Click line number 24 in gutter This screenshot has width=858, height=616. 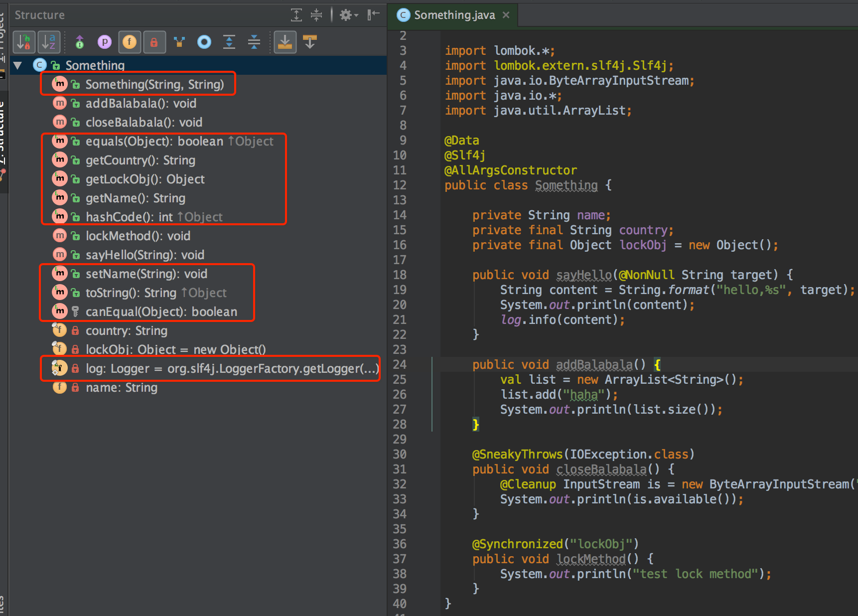pos(400,365)
